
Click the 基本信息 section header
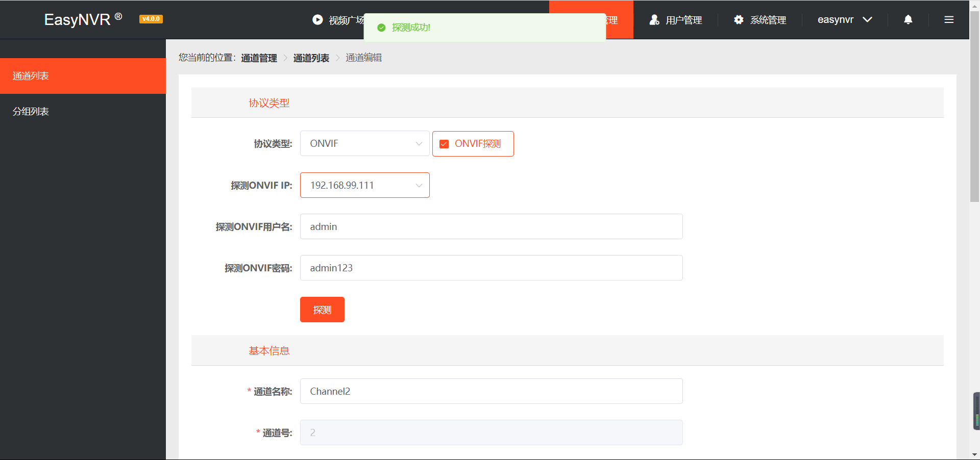[567, 350]
